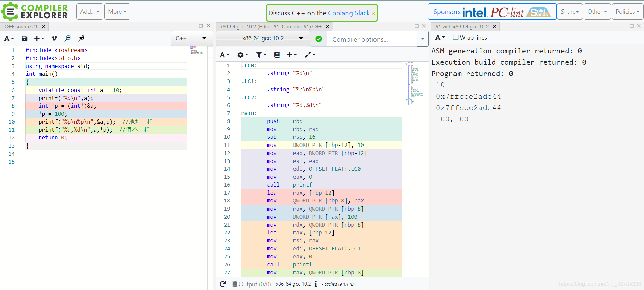Screen dimensions: 644x290
Task: Open the compiler settings gear menu
Action: (x=242, y=55)
